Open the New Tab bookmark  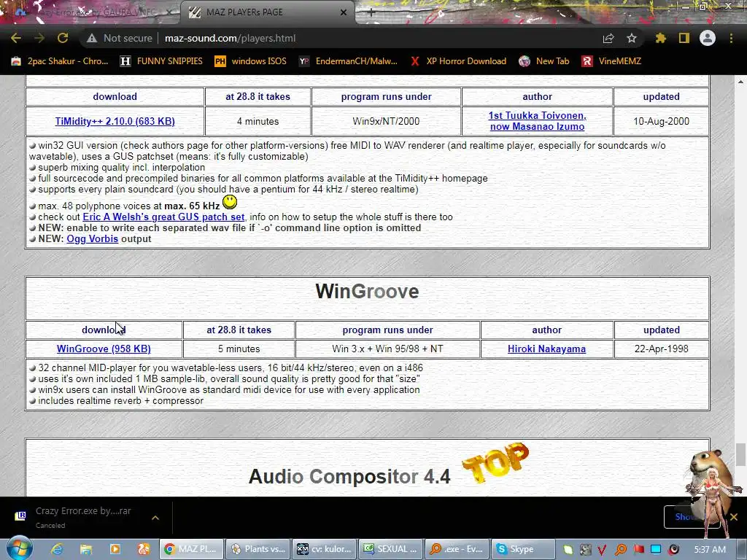click(x=544, y=61)
